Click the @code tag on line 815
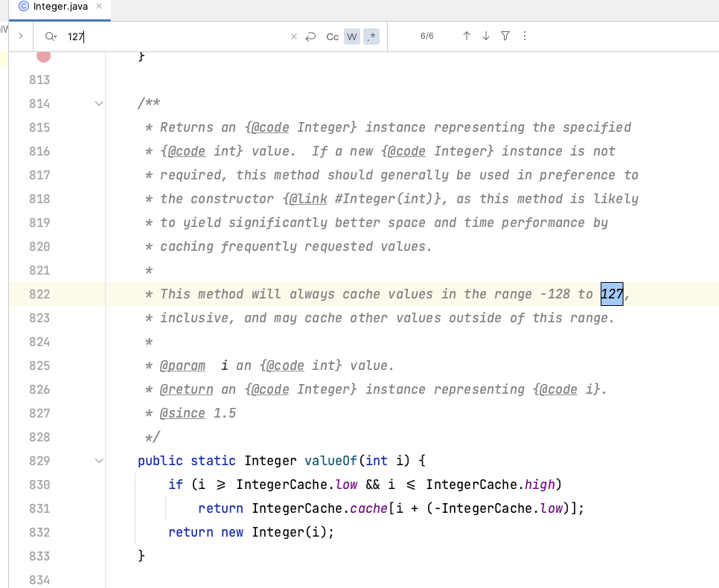Screen dimensions: 719x588 (270, 127)
